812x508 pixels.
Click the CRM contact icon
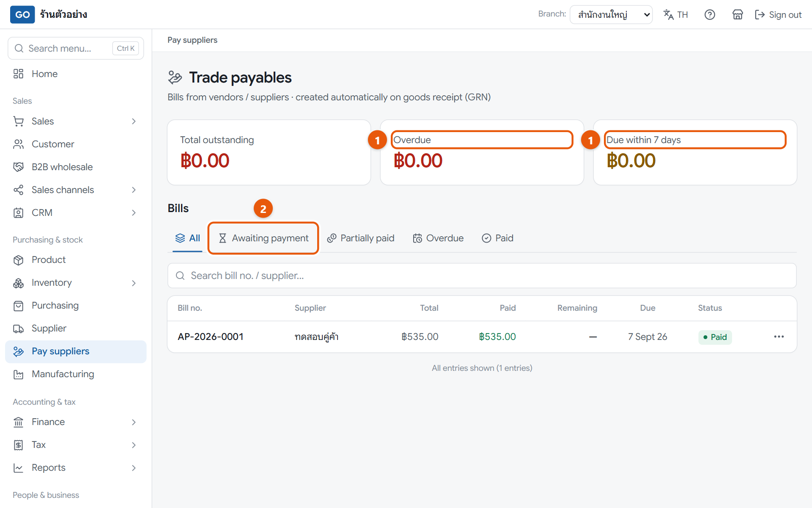pyautogui.click(x=18, y=213)
